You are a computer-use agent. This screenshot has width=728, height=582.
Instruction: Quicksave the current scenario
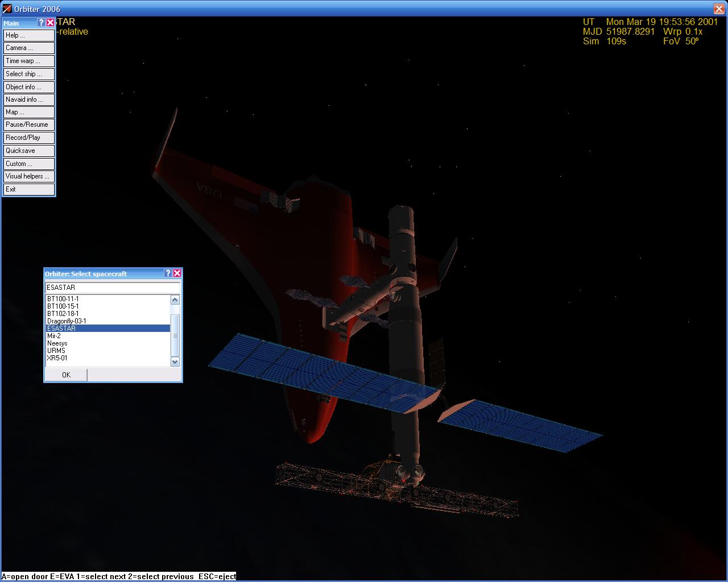[29, 151]
